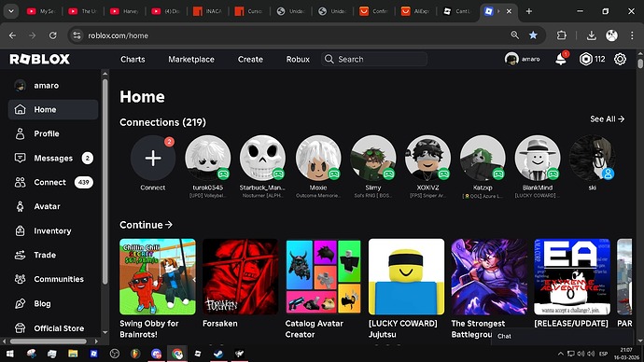Image resolution: width=644 pixels, height=362 pixels.
Task: Click the browser zoom magnifier icon
Action: click(x=514, y=35)
